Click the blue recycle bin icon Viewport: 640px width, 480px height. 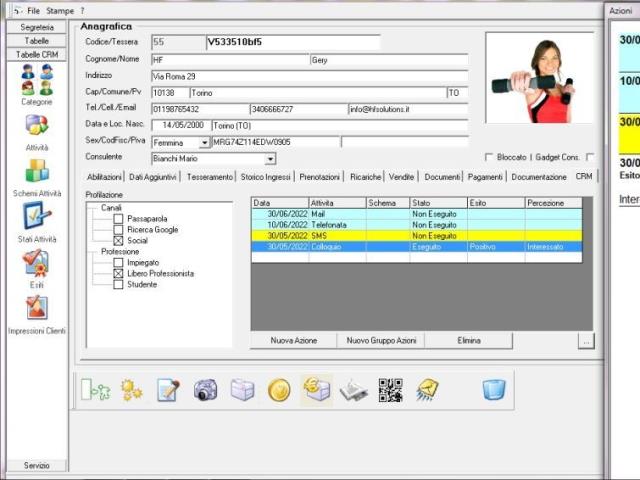pyautogui.click(x=494, y=390)
